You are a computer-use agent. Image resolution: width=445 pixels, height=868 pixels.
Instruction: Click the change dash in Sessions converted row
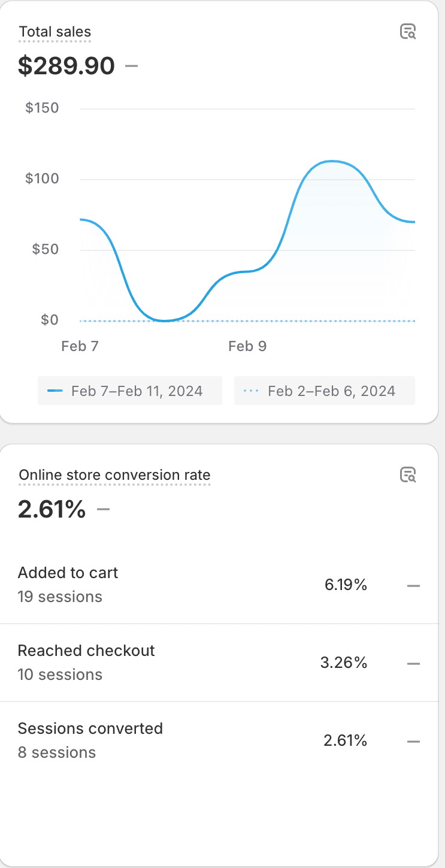[413, 742]
